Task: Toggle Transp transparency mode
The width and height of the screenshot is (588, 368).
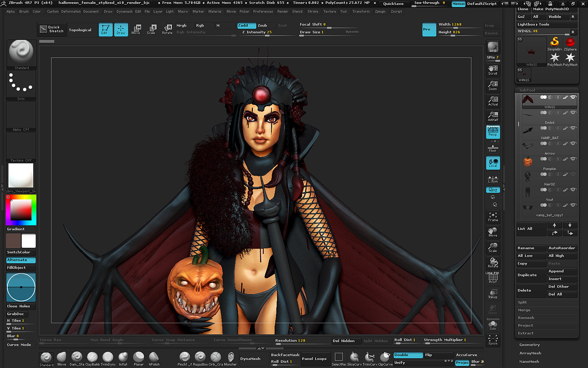Action: tap(493, 294)
